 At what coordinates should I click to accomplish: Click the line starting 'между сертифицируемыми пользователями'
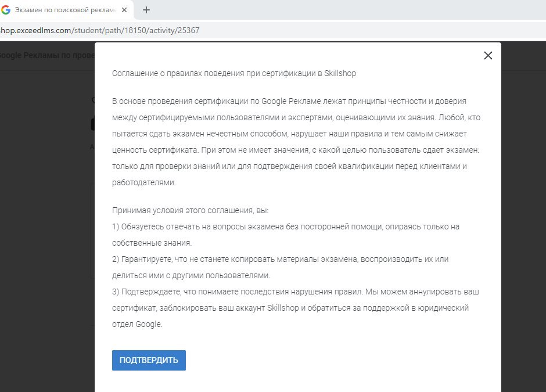(296, 118)
